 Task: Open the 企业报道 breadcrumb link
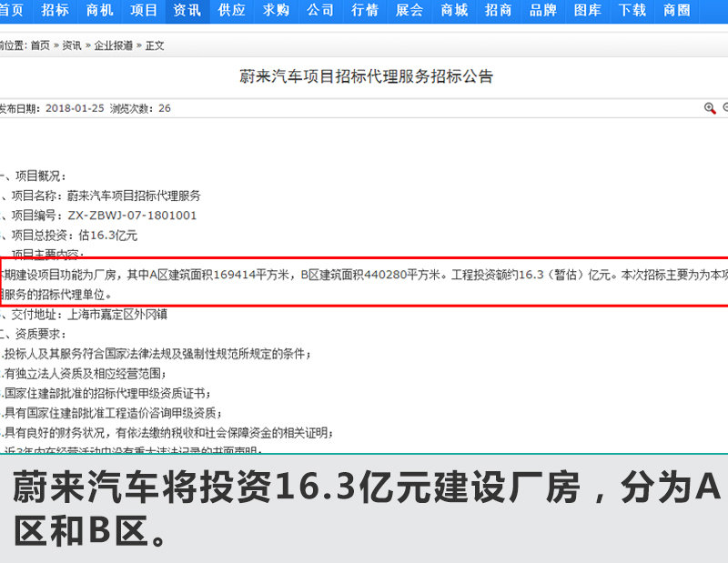113,45
